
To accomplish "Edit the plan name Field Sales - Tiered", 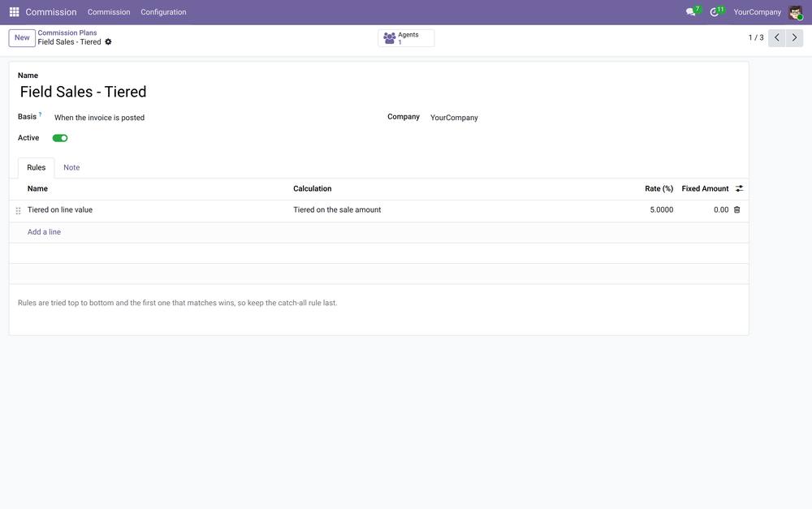I will [x=84, y=92].
